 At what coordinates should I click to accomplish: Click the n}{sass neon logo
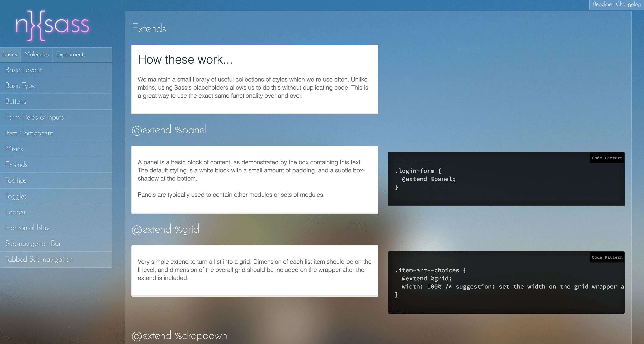pyautogui.click(x=52, y=25)
